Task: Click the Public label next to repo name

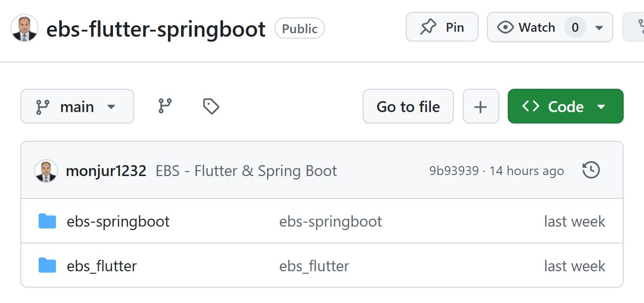Action: tap(299, 28)
